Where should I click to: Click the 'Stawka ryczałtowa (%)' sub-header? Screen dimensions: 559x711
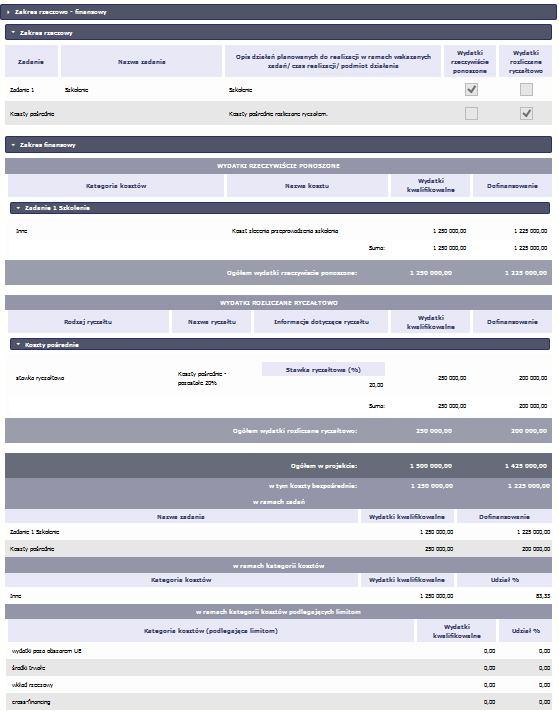click(x=323, y=370)
